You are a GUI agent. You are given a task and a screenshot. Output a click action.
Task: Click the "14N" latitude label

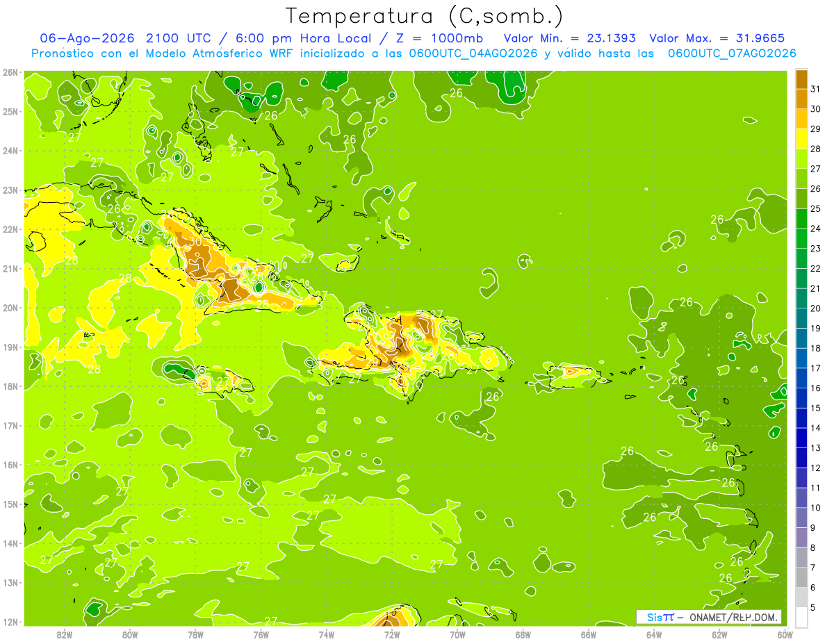[10, 543]
